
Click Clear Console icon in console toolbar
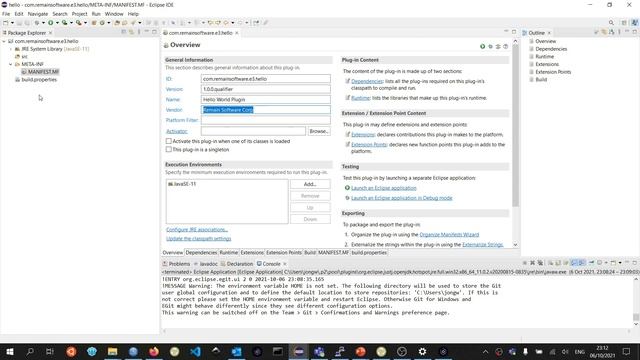(551, 263)
